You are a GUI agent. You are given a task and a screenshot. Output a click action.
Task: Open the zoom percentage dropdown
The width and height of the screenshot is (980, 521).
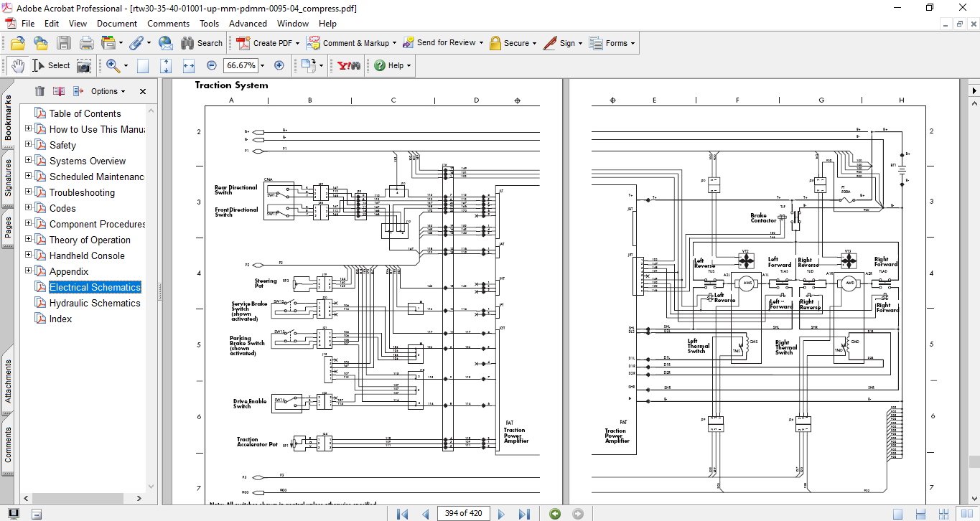coord(262,65)
